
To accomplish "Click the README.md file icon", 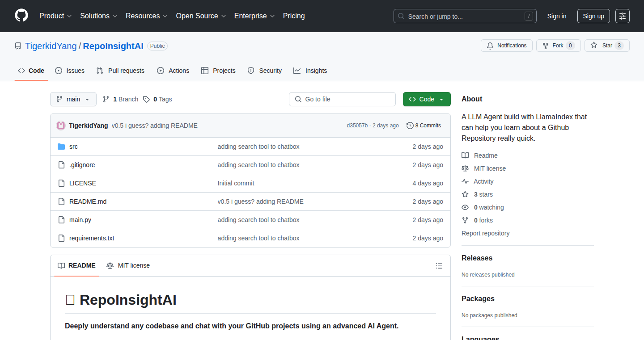I will tap(61, 201).
